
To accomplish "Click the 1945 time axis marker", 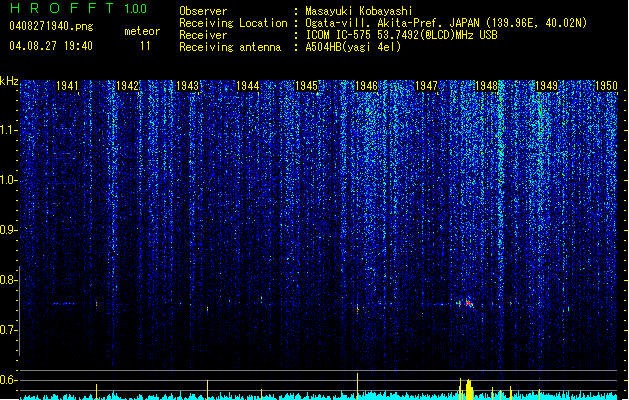I will [306, 85].
